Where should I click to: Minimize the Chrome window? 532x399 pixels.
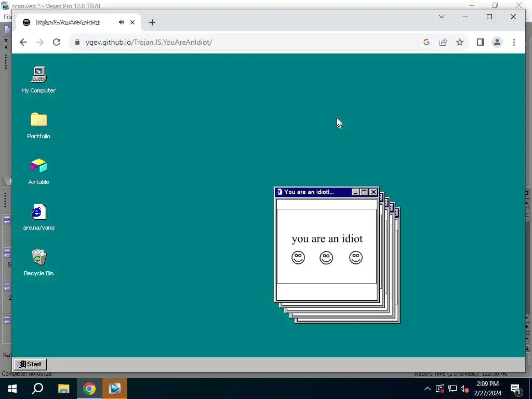(465, 17)
